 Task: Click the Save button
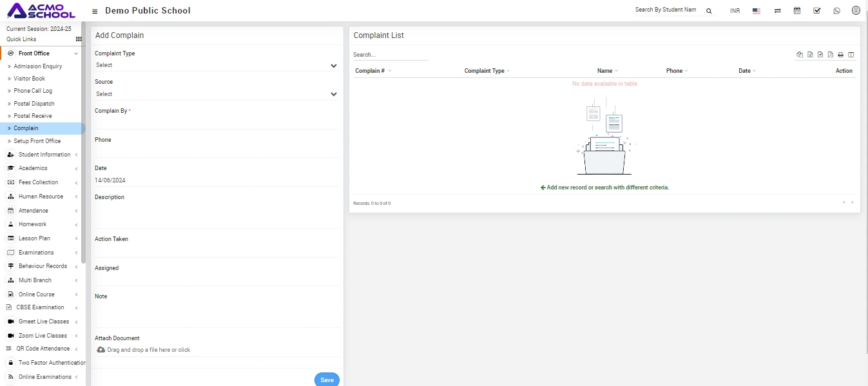pyautogui.click(x=327, y=380)
